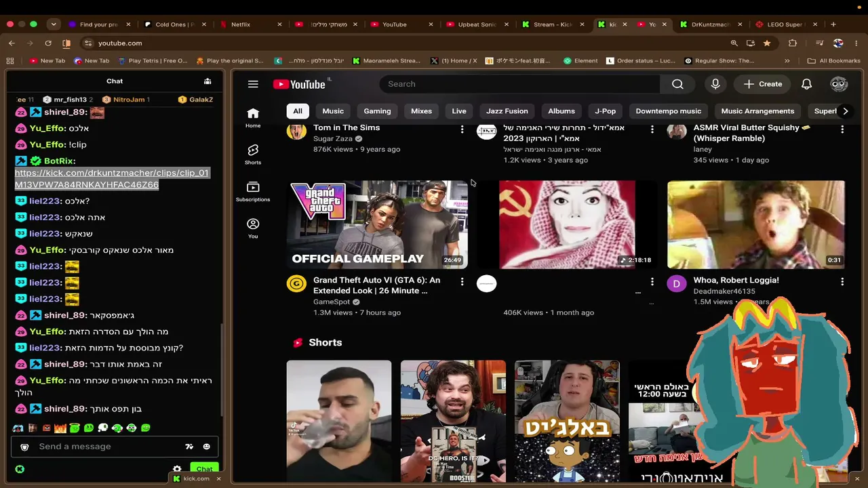This screenshot has height=488, width=868.
Task: Select the J-Pop filter chip
Action: point(606,111)
